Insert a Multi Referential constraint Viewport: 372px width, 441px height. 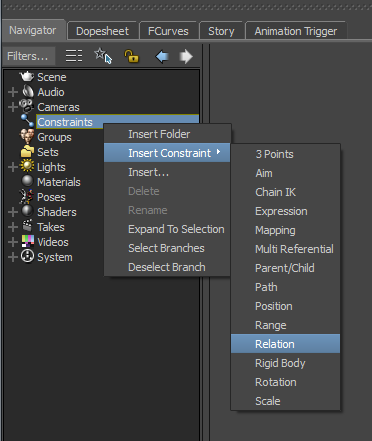[x=286, y=249]
